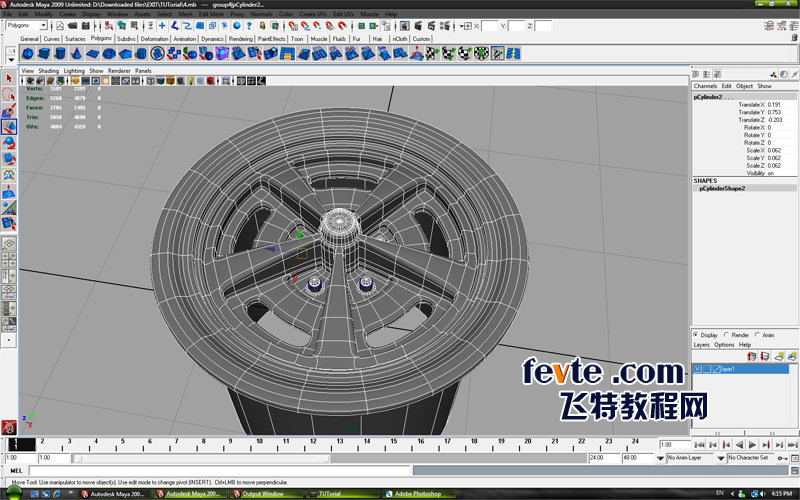Select the Display radio button
Viewport: 800px width, 500px height.
[696, 335]
